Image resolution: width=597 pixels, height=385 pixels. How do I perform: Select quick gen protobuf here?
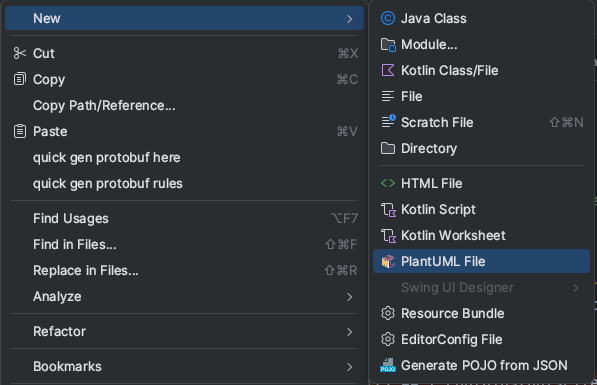[x=184, y=157]
